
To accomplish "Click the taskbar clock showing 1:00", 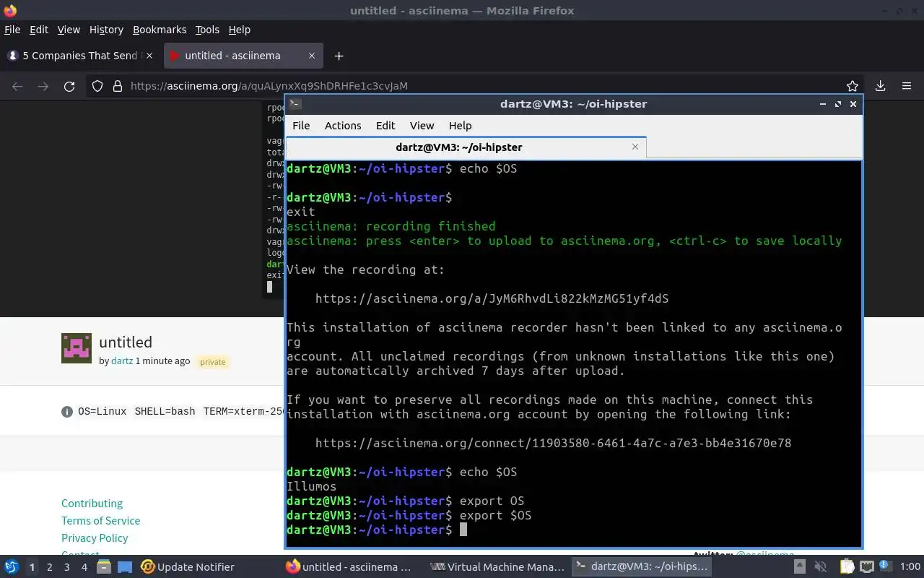I will coord(910,567).
